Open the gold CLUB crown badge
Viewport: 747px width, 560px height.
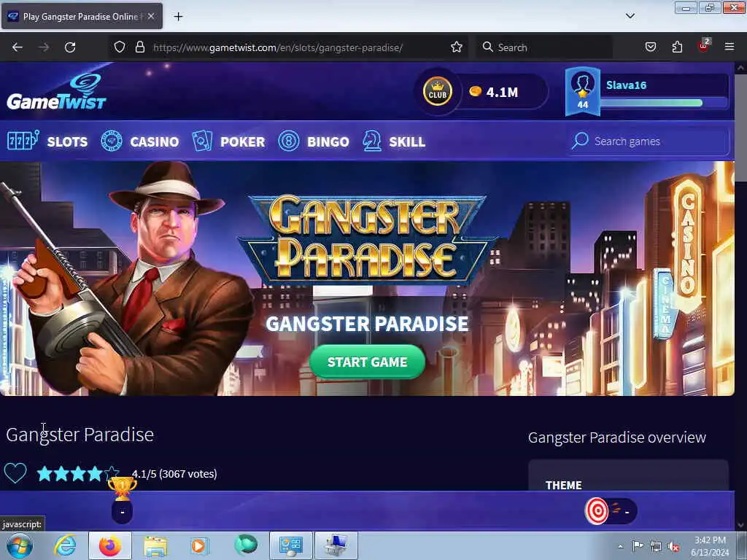tap(438, 91)
